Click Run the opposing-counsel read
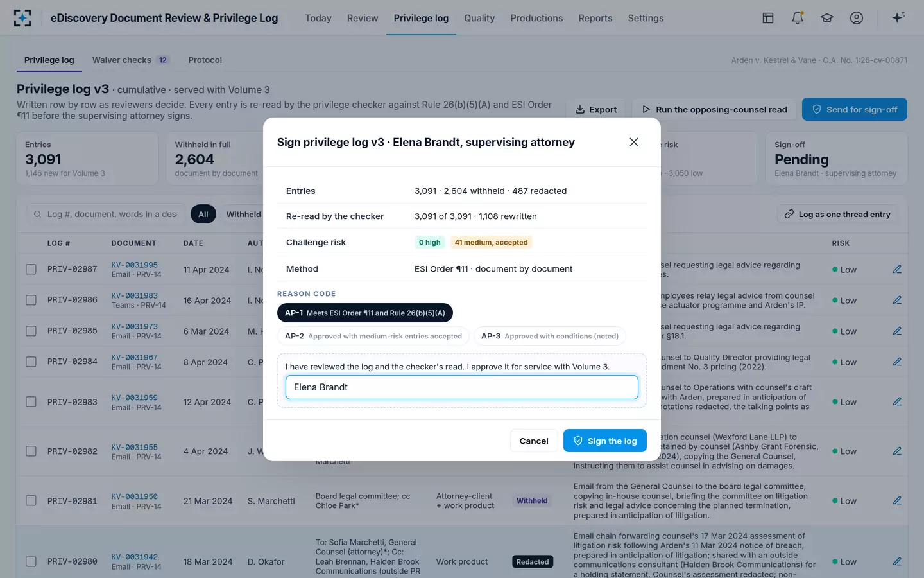The image size is (924, 578). tap(714, 109)
